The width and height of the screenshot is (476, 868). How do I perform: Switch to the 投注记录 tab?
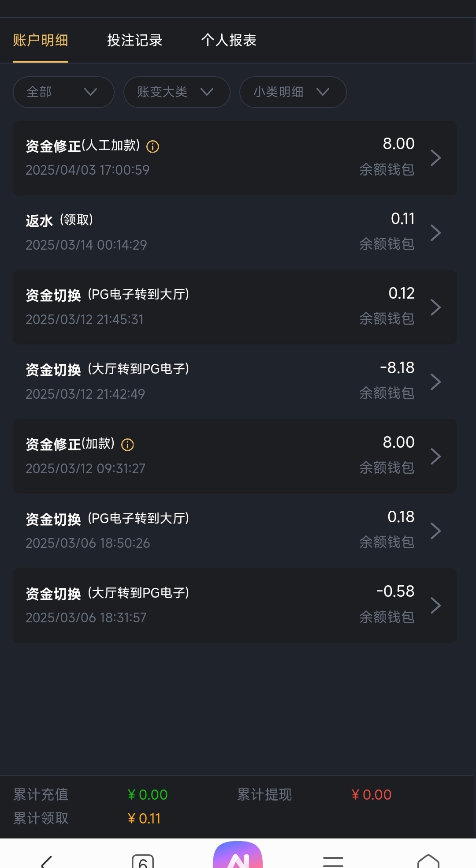(134, 41)
